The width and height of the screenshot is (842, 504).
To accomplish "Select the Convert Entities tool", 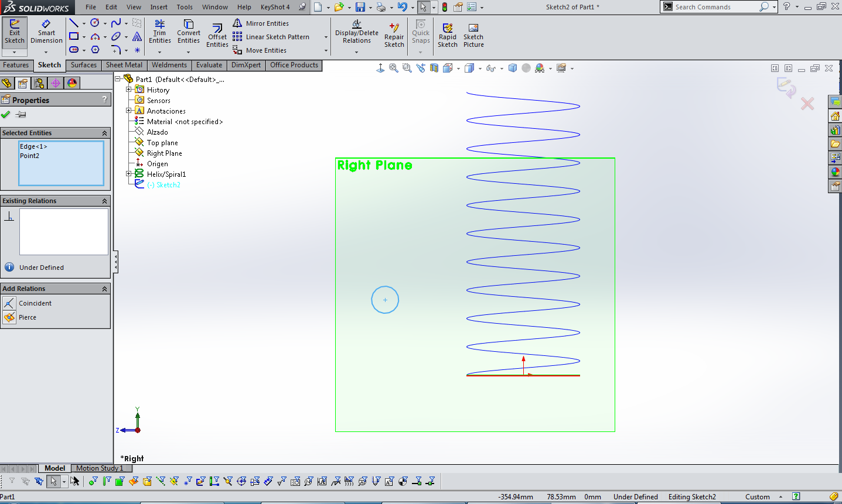I will 188,32.
